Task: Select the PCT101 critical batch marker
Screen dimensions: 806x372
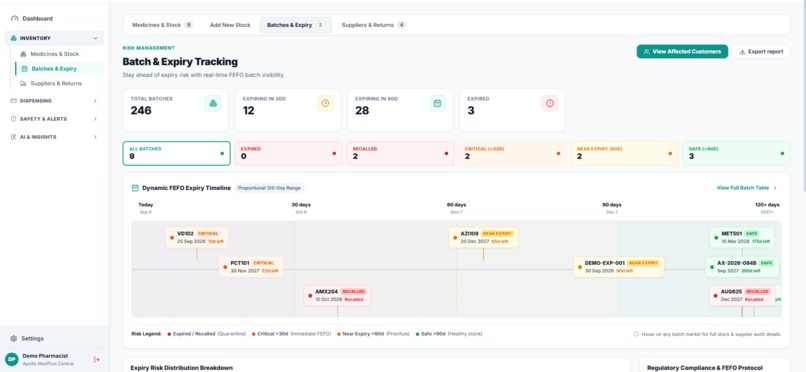Action: [x=251, y=267]
